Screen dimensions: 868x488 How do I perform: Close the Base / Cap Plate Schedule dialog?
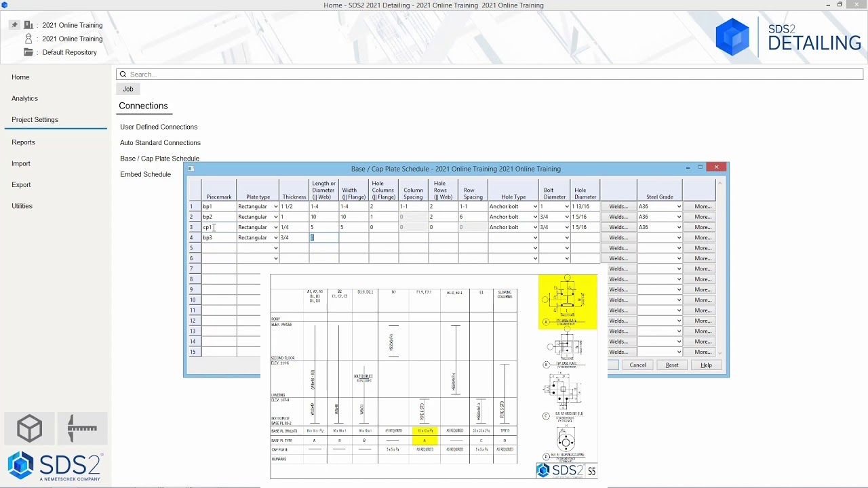click(716, 167)
